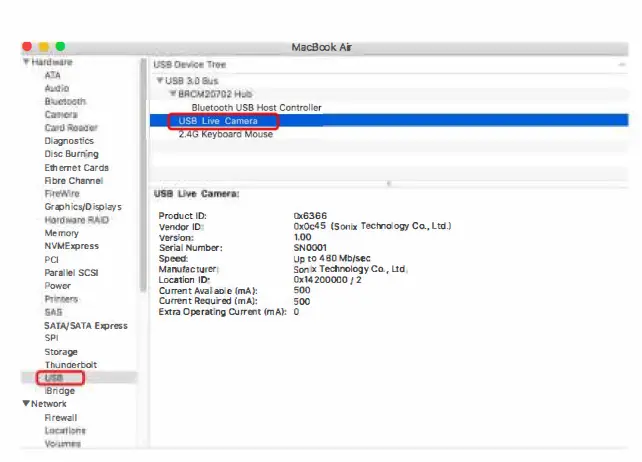
Task: Collapse the Hardware section triangle
Action: [27, 62]
